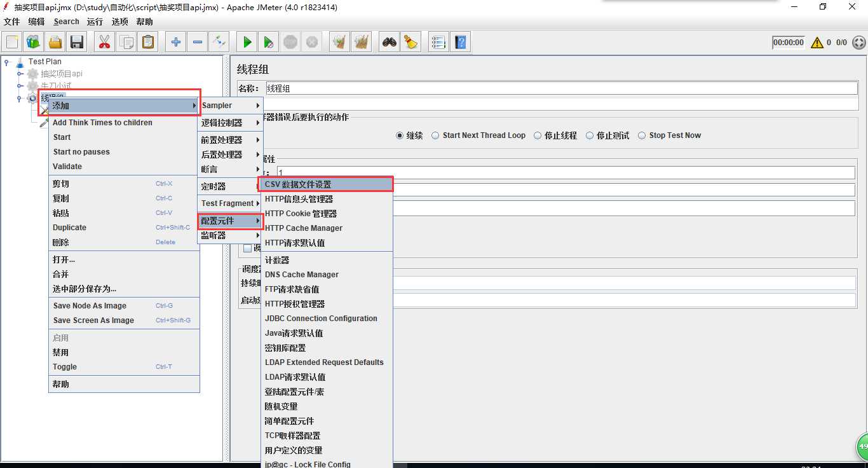Click the Collapse All minus icon
Image resolution: width=868 pixels, height=468 pixels.
coord(198,43)
